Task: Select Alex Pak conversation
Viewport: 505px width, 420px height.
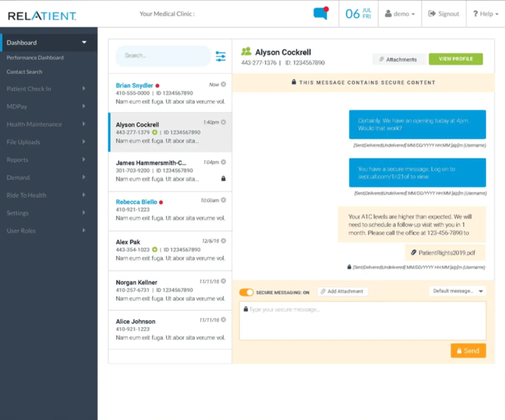Action: pos(170,250)
